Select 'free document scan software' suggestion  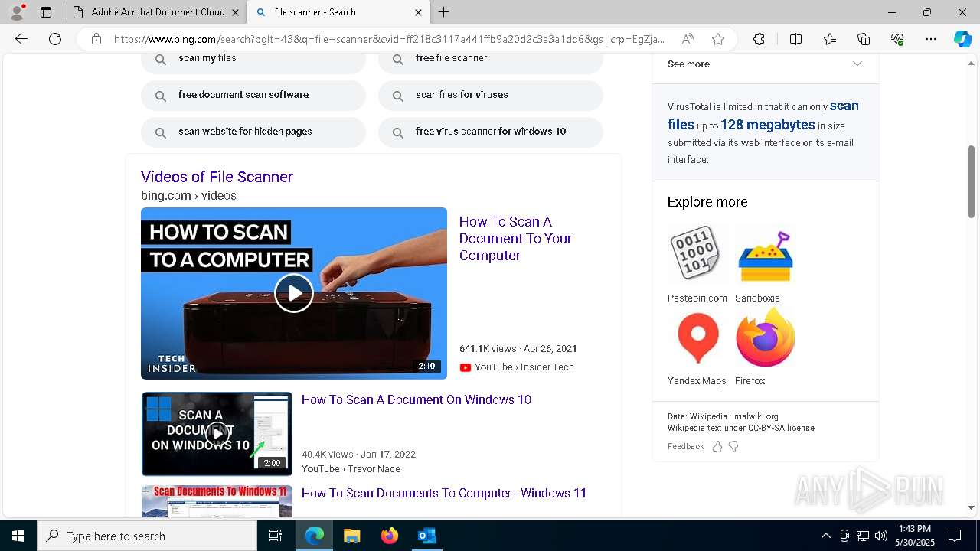[253, 95]
